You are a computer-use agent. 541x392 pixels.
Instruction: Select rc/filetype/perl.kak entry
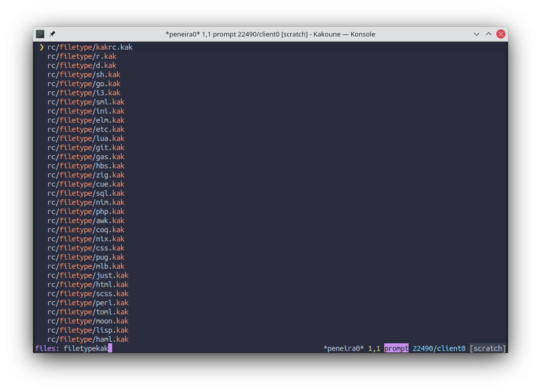[x=88, y=303]
